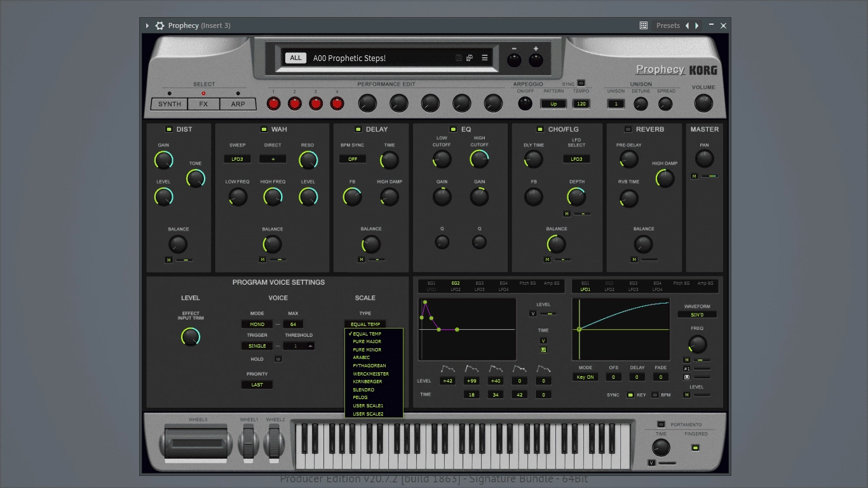
Task: Click the Portamento Time knob
Action: tap(661, 448)
